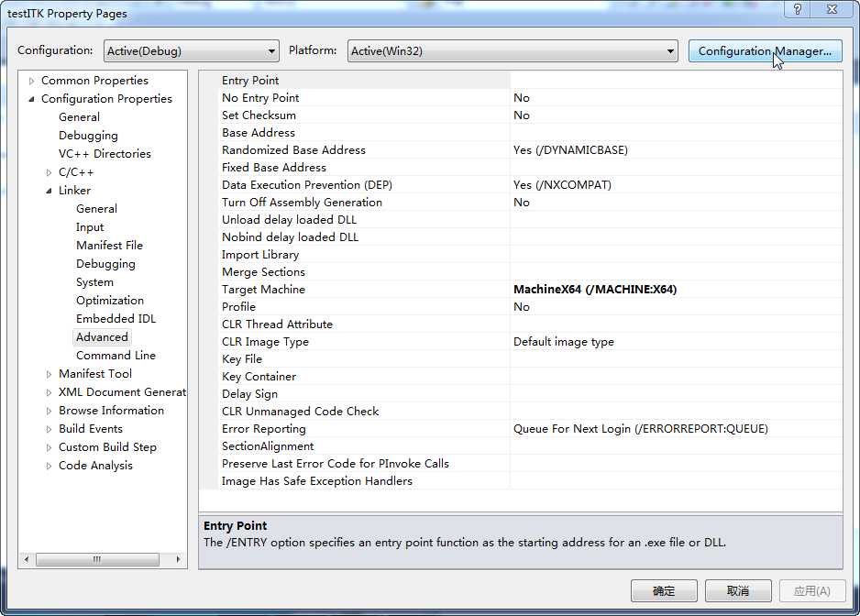
Task: Click the Configuration Manager button
Action: 765,51
